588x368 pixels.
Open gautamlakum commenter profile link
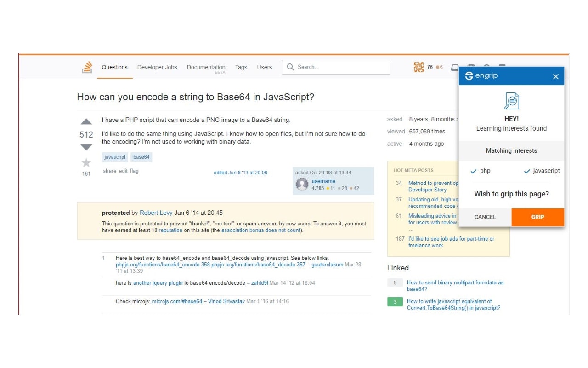coord(327,264)
